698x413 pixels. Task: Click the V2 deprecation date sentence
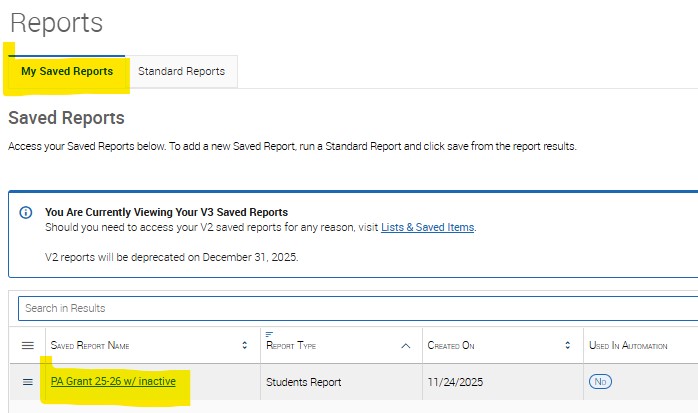pos(172,257)
